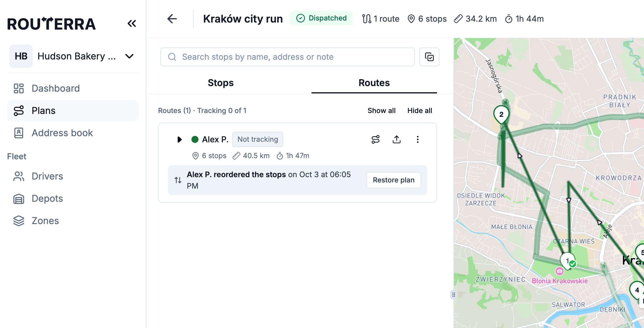The image size is (644, 328).
Task: Click the '1 route' header stat
Action: point(381,19)
